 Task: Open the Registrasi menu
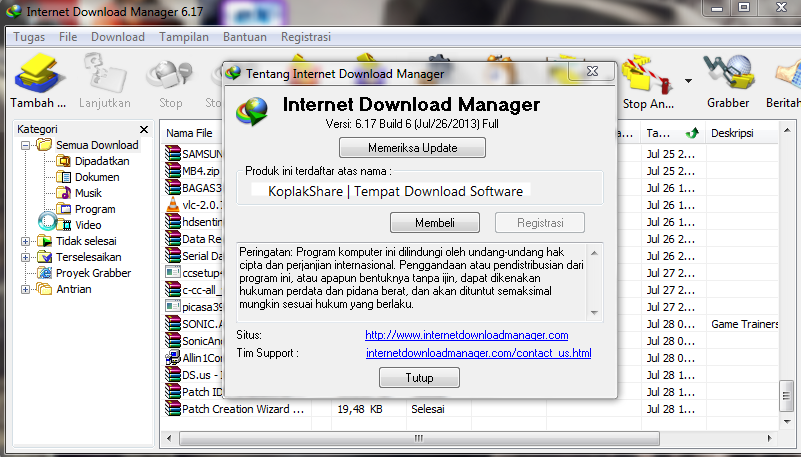click(x=306, y=37)
